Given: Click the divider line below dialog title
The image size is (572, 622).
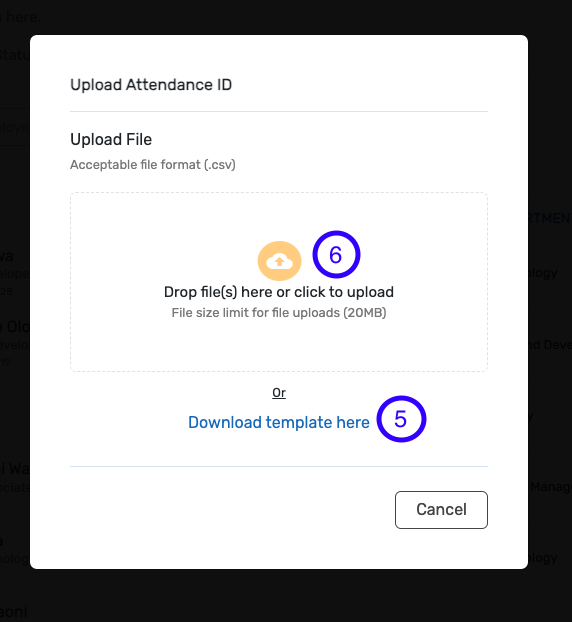Looking at the screenshot, I should [279, 111].
